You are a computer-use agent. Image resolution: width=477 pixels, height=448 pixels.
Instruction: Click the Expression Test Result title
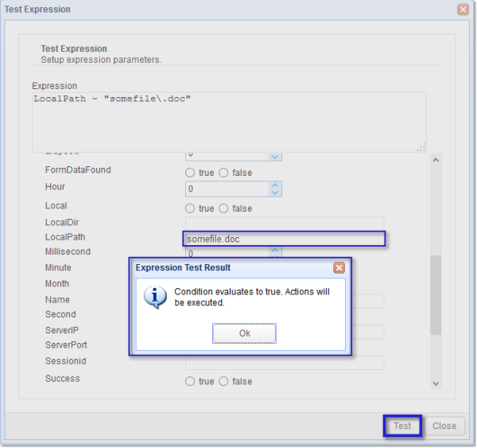pyautogui.click(x=183, y=267)
